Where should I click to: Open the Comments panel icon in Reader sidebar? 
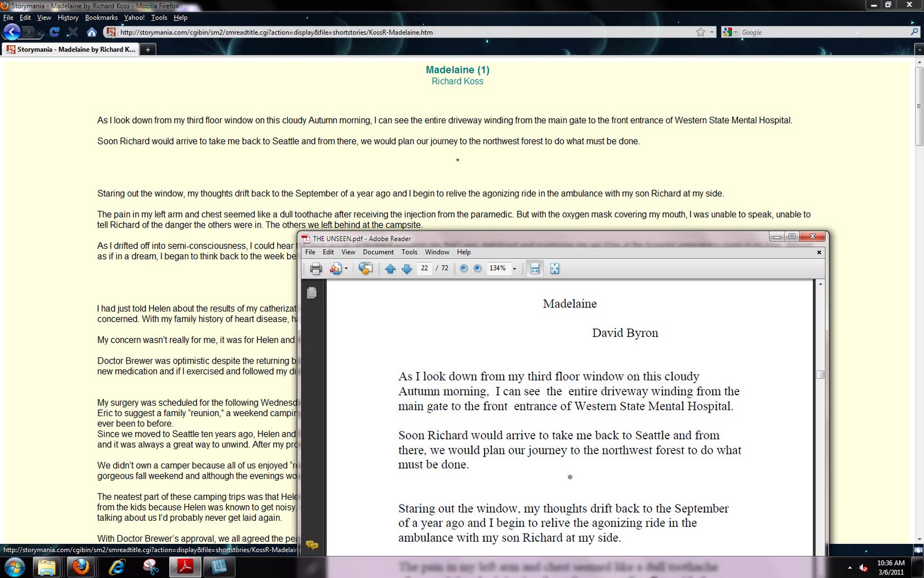(312, 545)
